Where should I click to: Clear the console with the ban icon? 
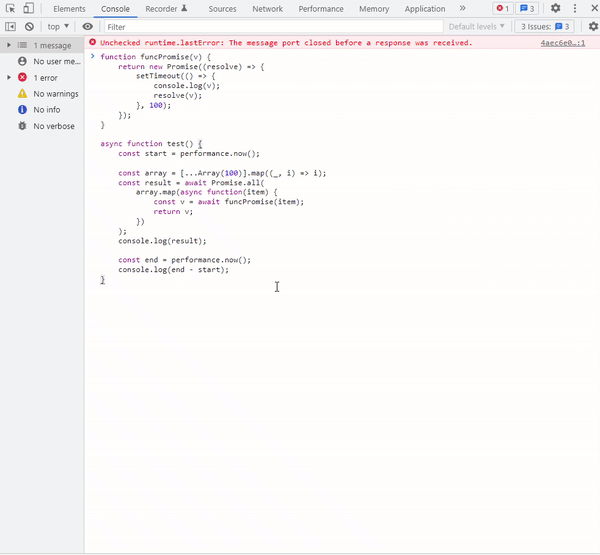(x=29, y=26)
